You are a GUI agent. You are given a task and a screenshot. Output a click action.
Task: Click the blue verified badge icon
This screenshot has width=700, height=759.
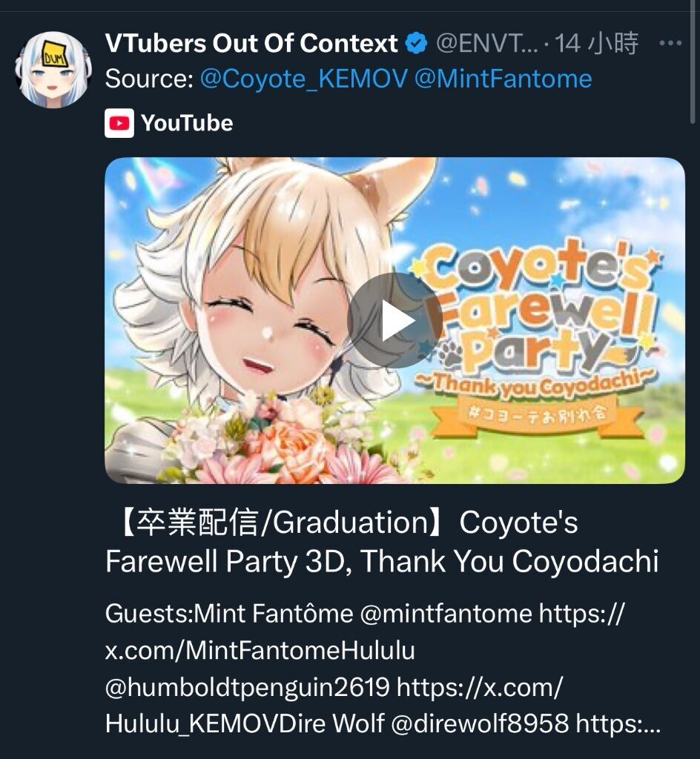tap(416, 44)
